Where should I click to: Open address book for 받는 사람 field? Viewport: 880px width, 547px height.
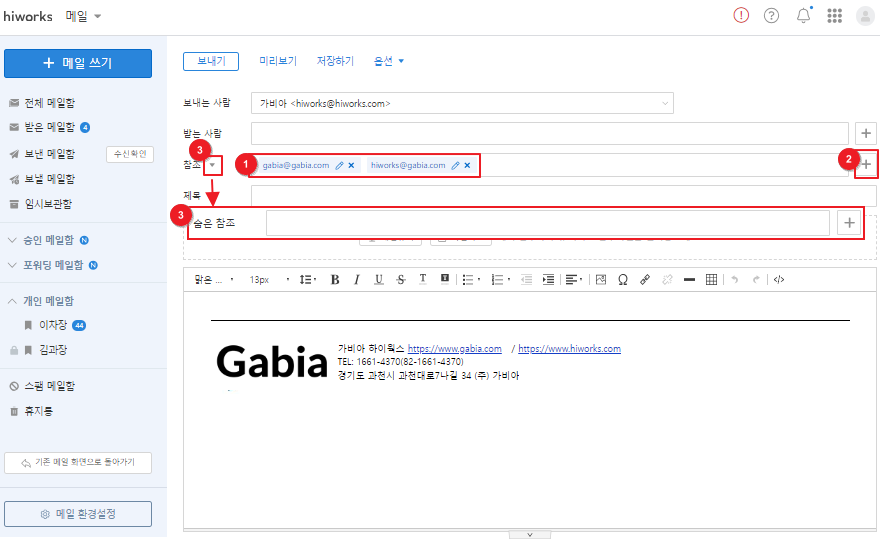(x=866, y=133)
